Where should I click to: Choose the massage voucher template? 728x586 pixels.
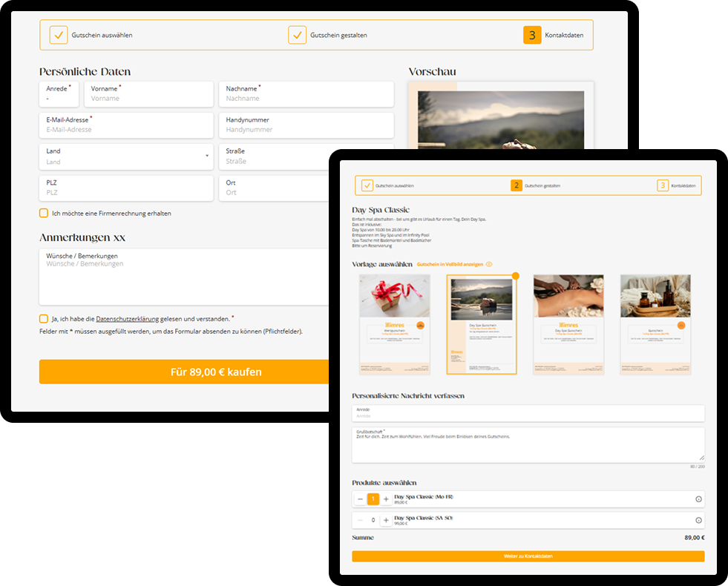[568, 324]
